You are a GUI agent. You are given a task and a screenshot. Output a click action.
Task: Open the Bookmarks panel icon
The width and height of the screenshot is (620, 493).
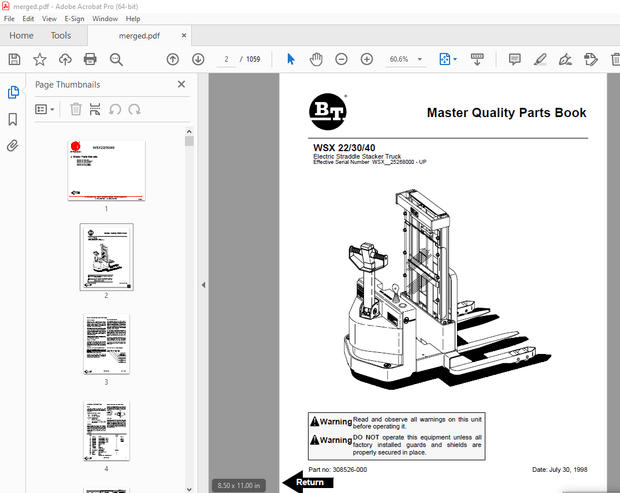point(13,119)
